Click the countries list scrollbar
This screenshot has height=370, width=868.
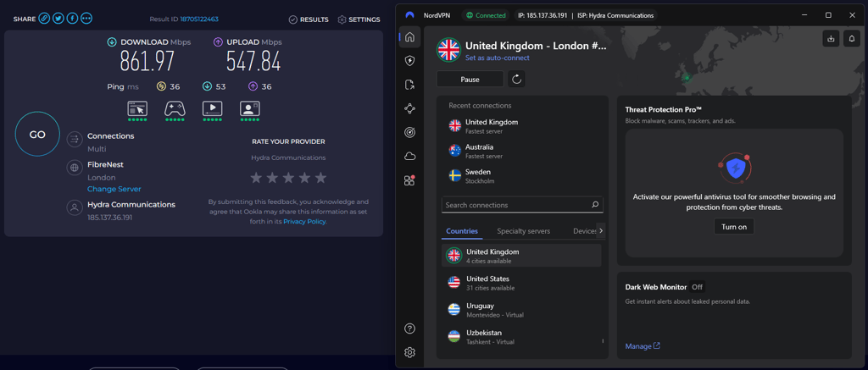tap(603, 340)
